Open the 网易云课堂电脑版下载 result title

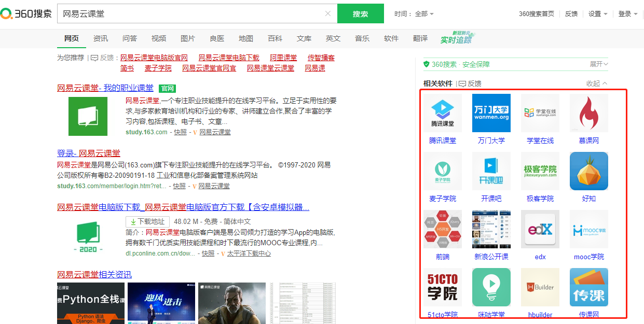(183, 207)
